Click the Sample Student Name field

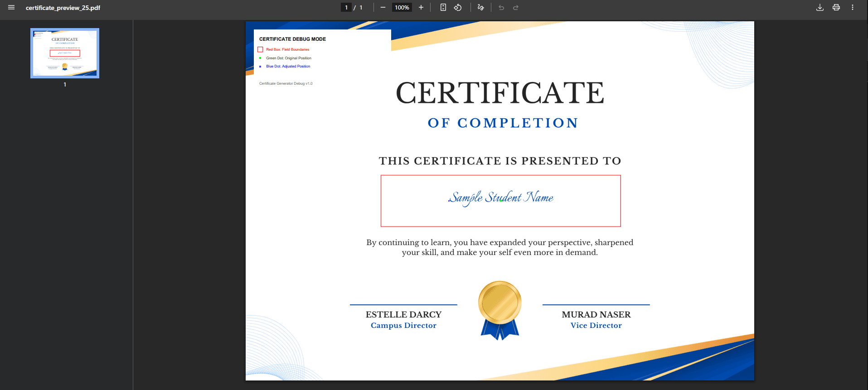point(501,201)
